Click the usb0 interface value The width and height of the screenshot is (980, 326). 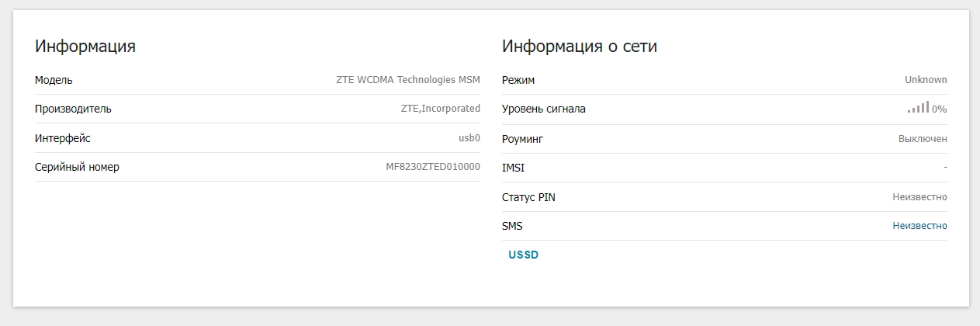point(469,138)
